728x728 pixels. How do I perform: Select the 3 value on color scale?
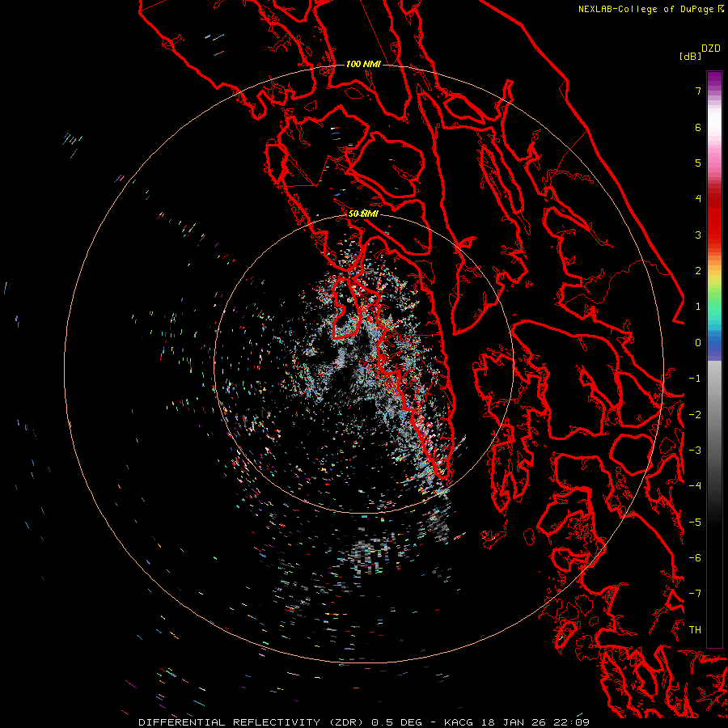(698, 235)
